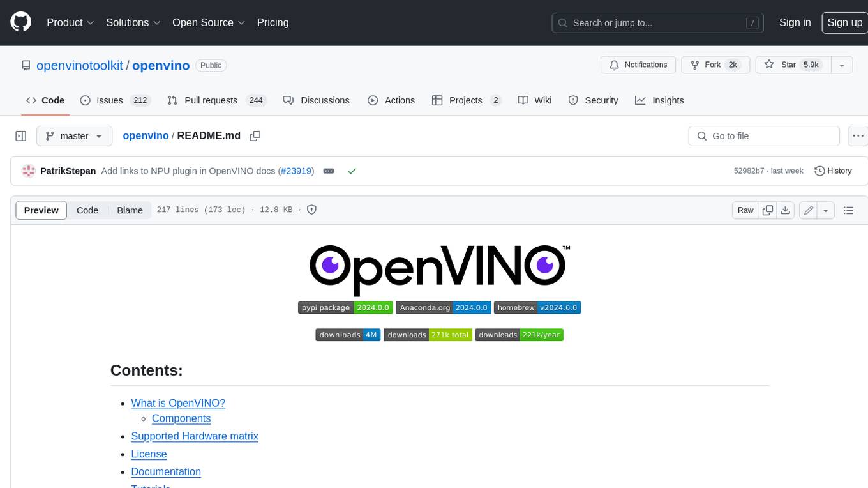Open pull request #23919 link
Image resolution: width=868 pixels, height=488 pixels.
pos(296,171)
